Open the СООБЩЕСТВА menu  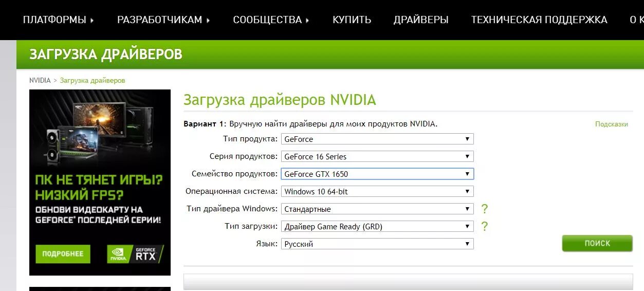271,20
